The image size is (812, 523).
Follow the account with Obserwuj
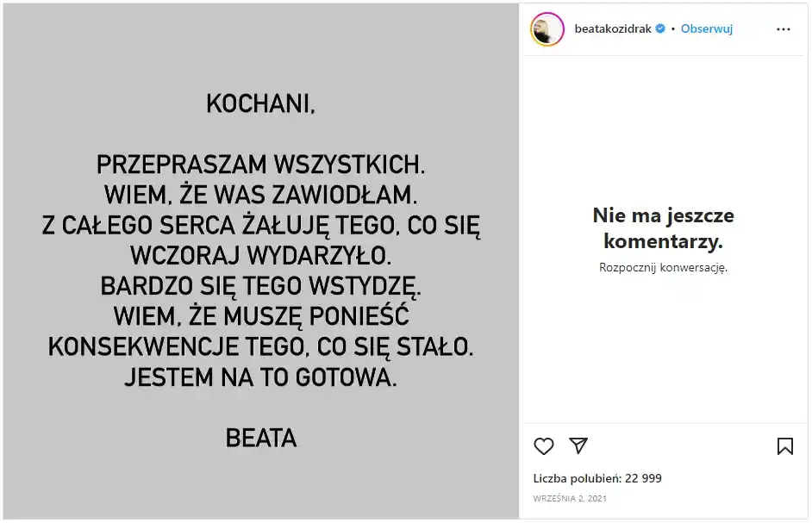tap(707, 28)
